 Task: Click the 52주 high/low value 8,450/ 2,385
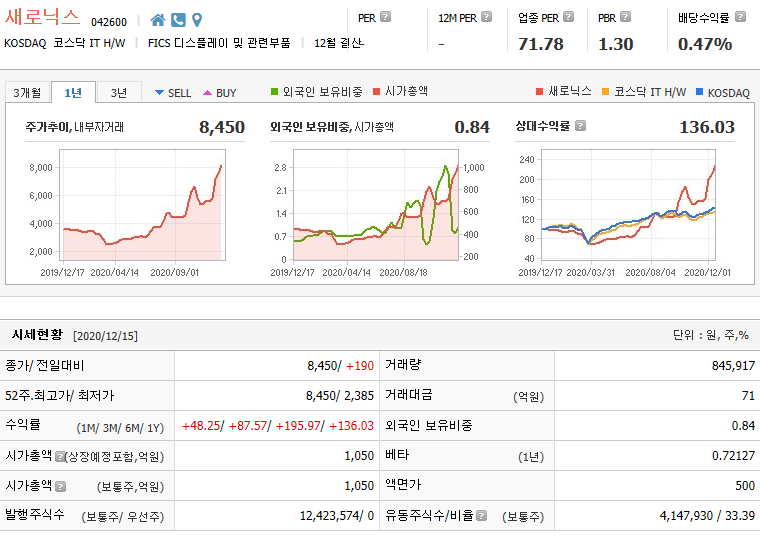[340, 396]
